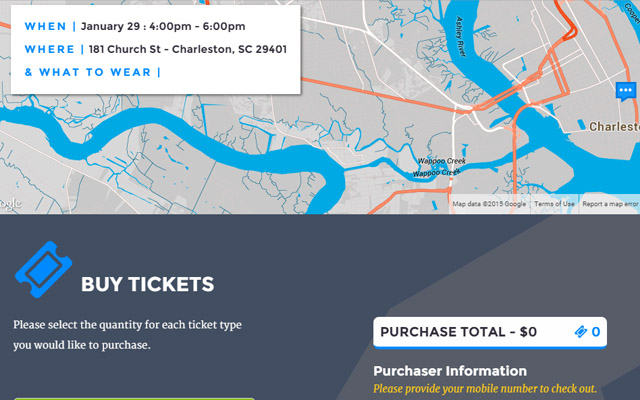The image size is (640, 400).
Task: Click the Purchase Total box
Action: click(x=490, y=332)
